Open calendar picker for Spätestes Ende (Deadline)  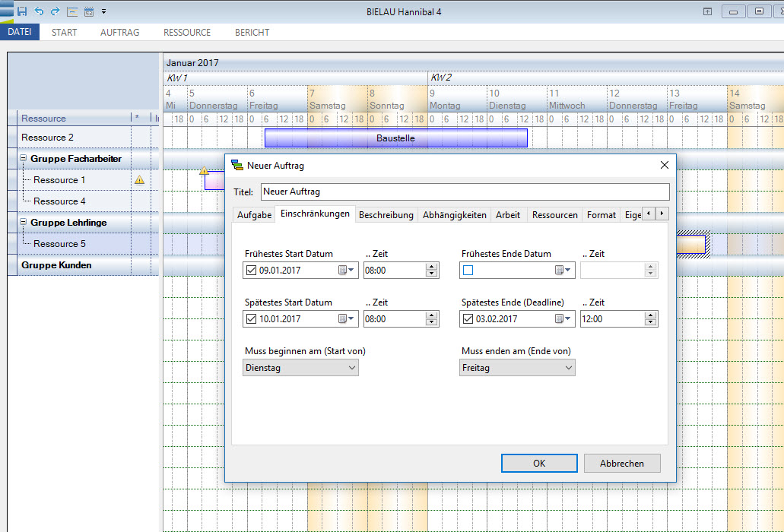[563, 319]
